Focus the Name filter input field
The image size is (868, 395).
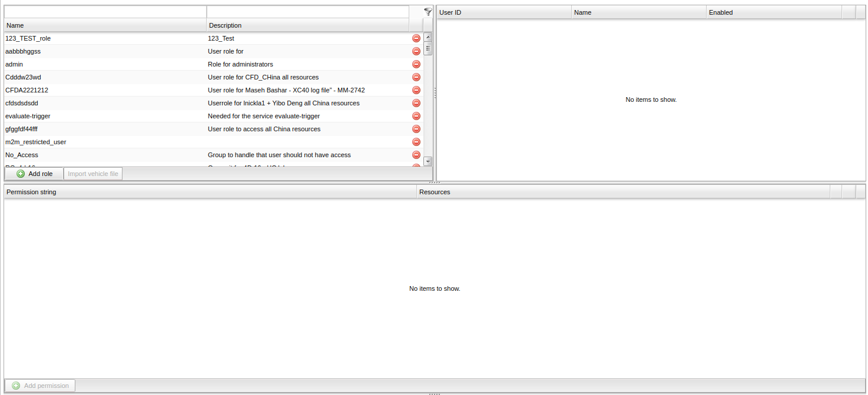point(105,12)
